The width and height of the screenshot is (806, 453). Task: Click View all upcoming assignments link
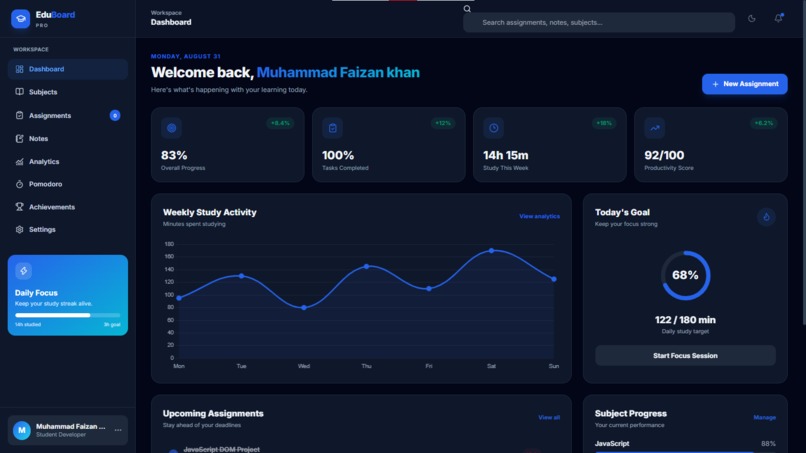click(x=549, y=418)
